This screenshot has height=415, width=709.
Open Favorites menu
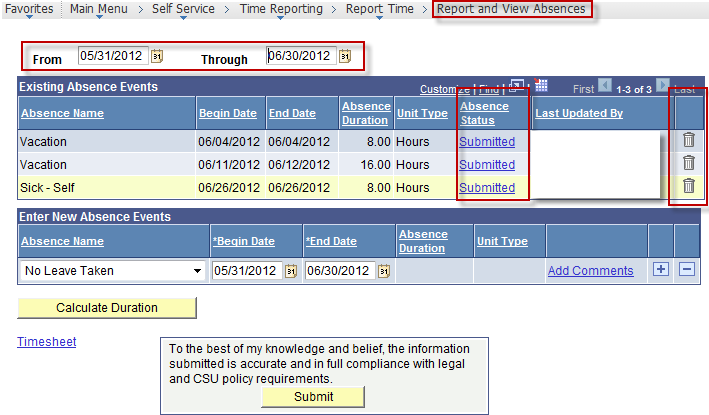point(29,9)
